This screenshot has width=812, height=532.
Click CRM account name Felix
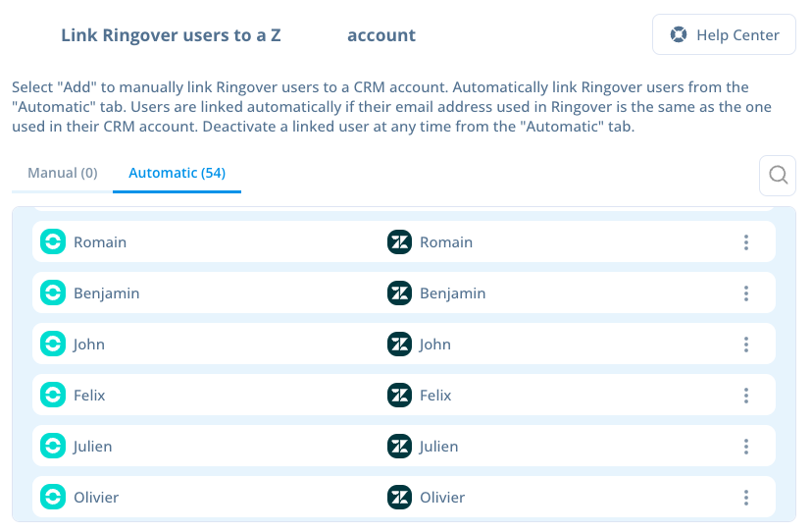click(436, 396)
